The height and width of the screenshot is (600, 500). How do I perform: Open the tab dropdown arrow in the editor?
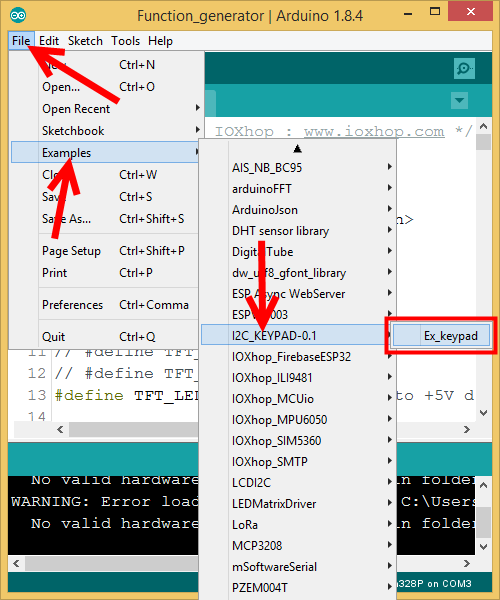coord(459,101)
